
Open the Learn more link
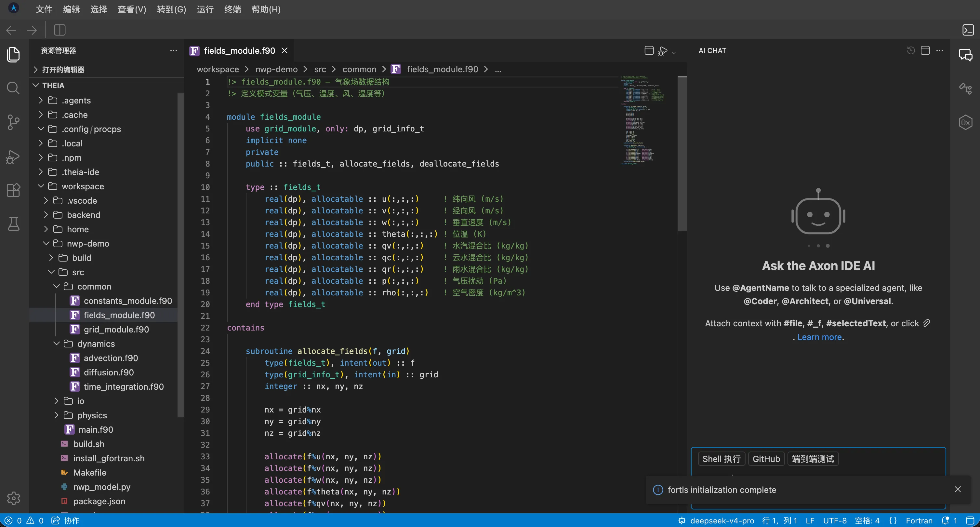(819, 337)
